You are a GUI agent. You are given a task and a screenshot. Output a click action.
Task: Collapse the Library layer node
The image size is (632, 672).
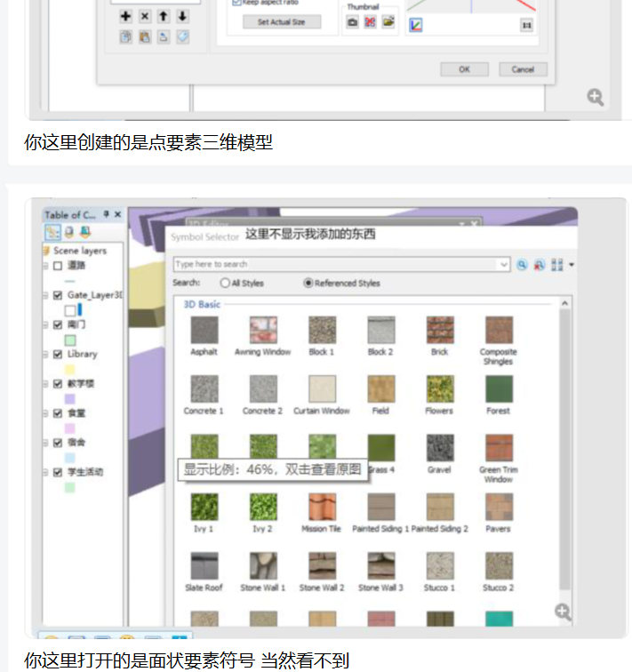[x=45, y=355]
